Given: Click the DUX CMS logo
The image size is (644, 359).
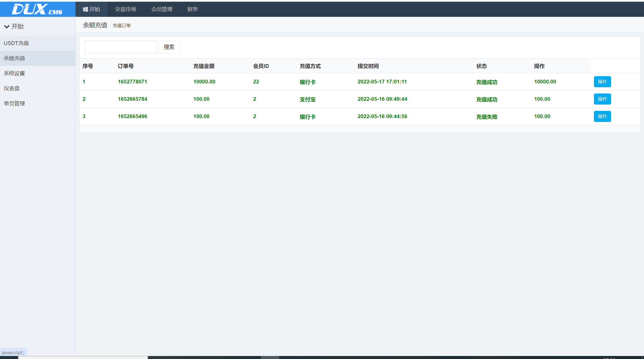Looking at the screenshot, I should [x=37, y=9].
